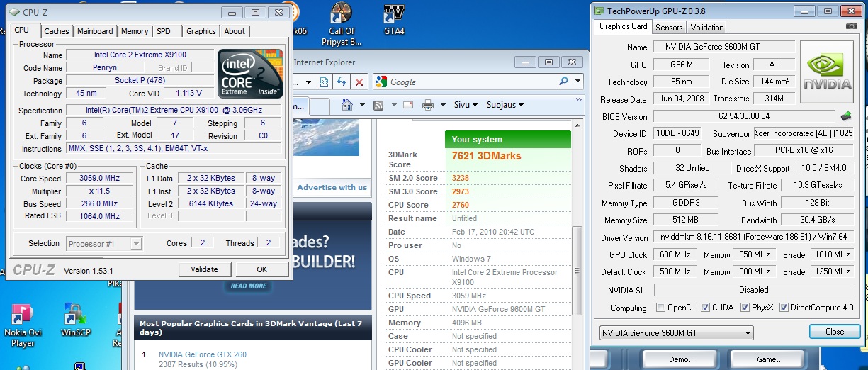Image resolution: width=868 pixels, height=370 pixels.
Task: Open the Call Of Pripyat desktop shortcut
Action: 342,24
